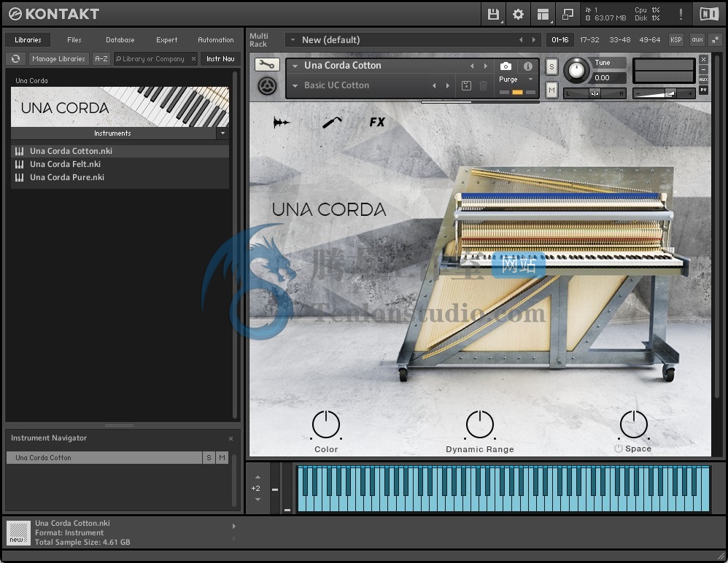Open the Una Corda hammer workbench icon
This screenshot has height=563, width=728.
point(332,122)
